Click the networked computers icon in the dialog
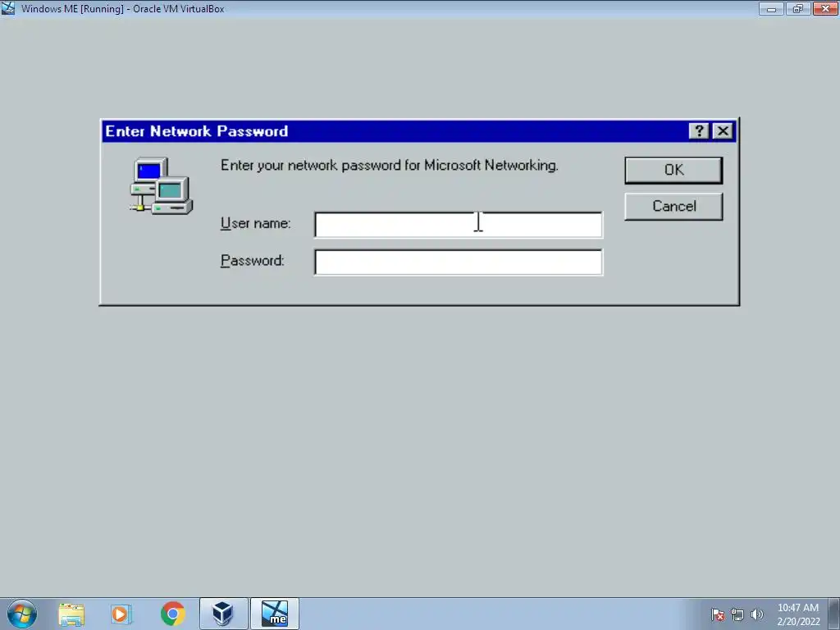 coord(162,185)
